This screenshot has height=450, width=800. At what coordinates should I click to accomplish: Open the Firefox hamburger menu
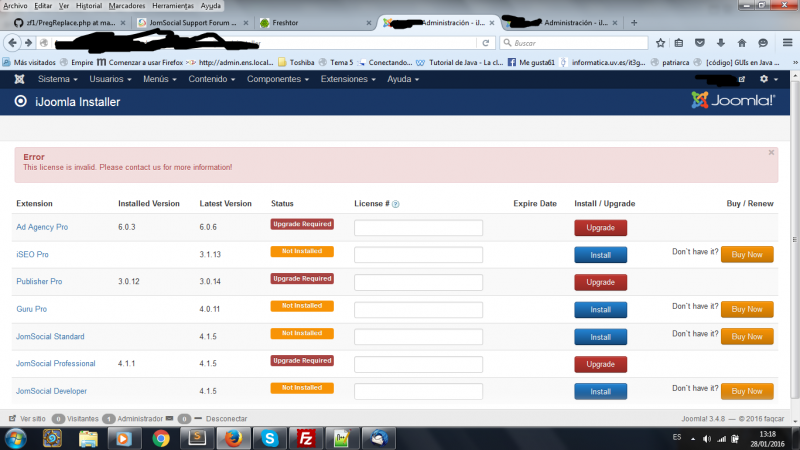[787, 43]
